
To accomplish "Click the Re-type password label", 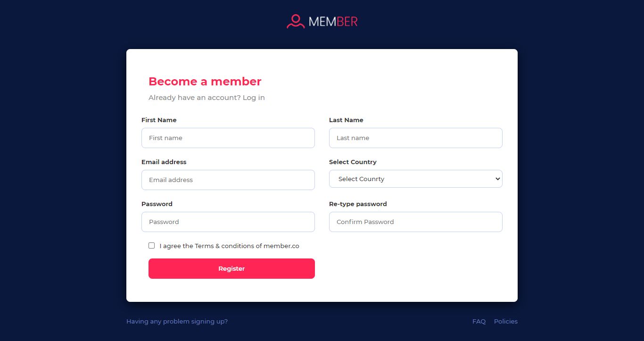I will [358, 204].
